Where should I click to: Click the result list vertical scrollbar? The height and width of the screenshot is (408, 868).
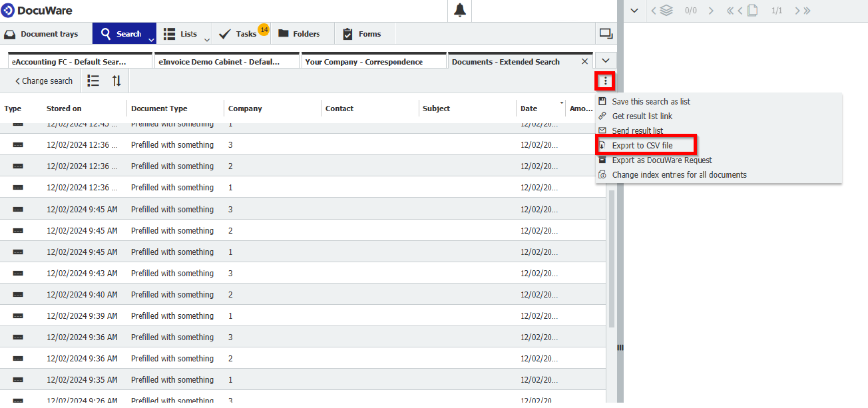(611, 258)
